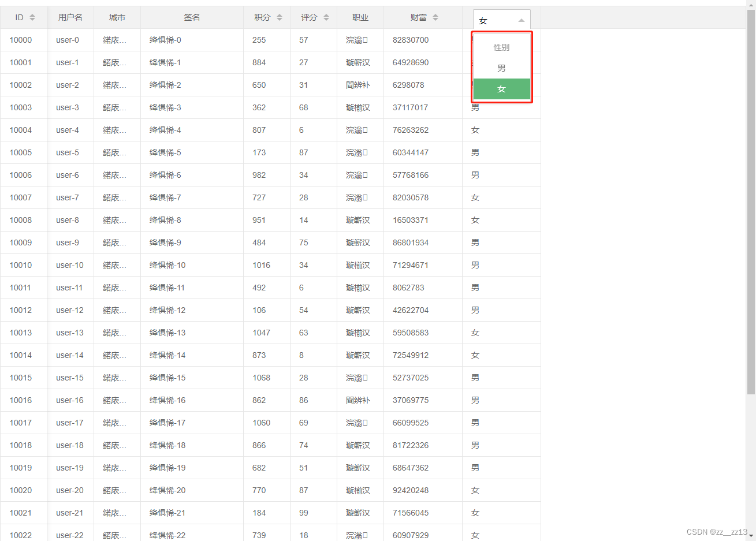Click the 签名 column header
756x541 pixels.
point(192,17)
